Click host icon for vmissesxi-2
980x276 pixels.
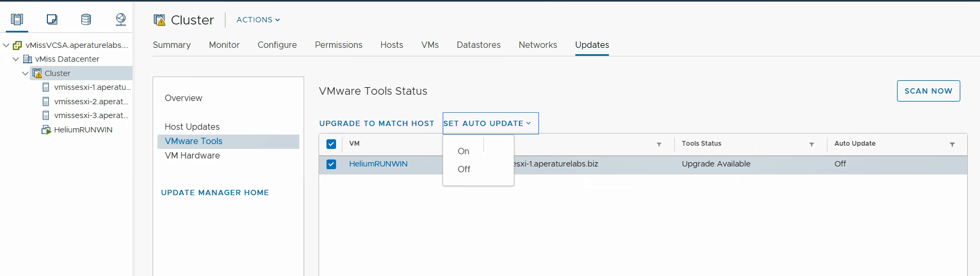click(46, 102)
